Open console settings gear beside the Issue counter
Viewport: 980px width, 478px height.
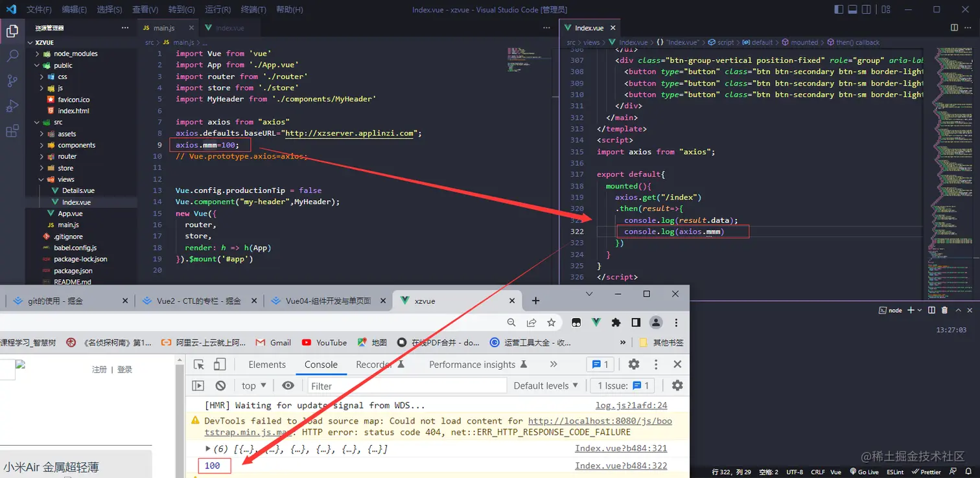point(677,385)
